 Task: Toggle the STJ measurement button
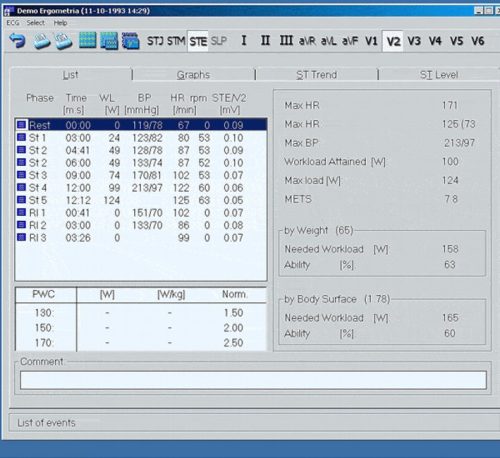(155, 41)
